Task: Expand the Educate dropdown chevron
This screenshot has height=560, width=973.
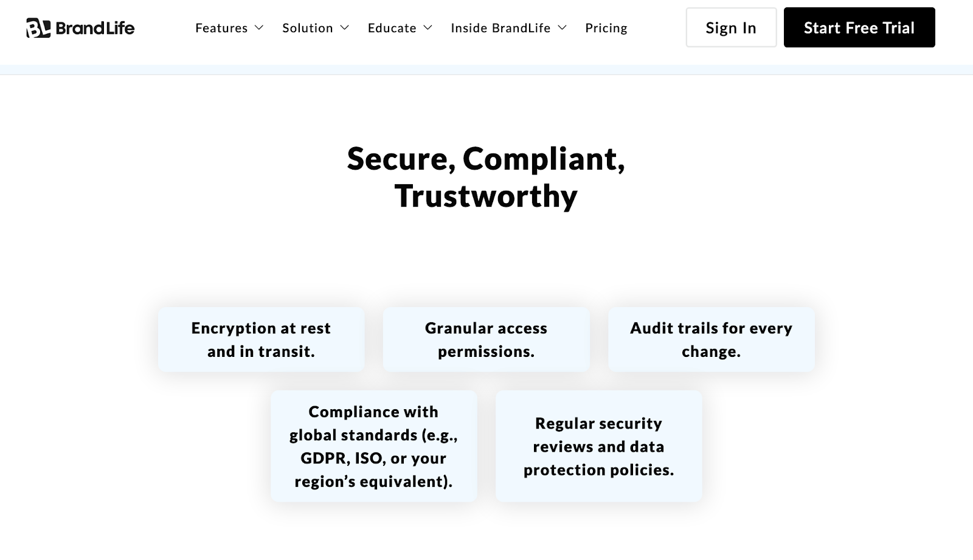Action: 428,27
